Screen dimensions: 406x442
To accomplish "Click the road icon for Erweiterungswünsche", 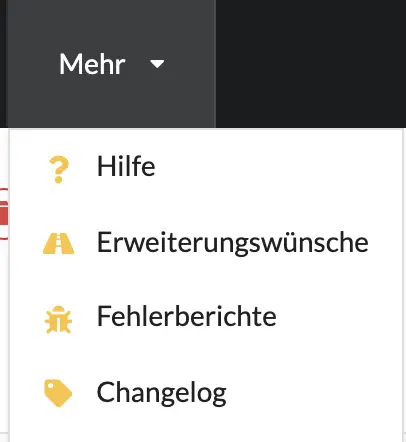I will point(58,244).
